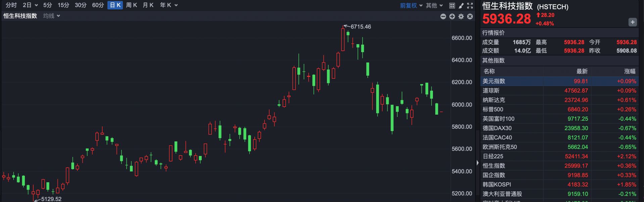The width and height of the screenshot is (644, 202).
Task: Zoom in chart with plus icon
Action: coord(452,16)
